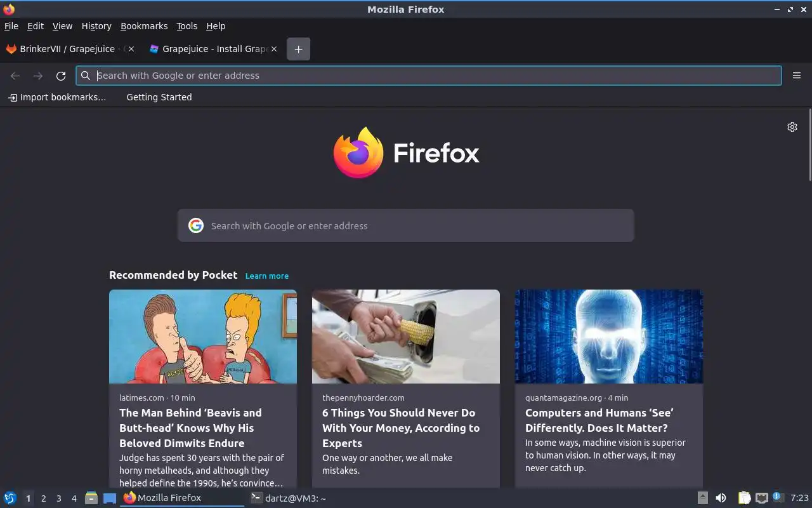The width and height of the screenshot is (812, 508).
Task: Click the Beavis and Butt-head article thumbnail
Action: [203, 337]
